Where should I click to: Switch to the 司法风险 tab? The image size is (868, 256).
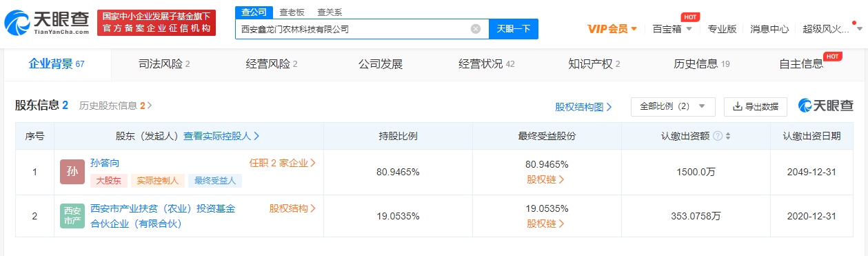tap(164, 64)
